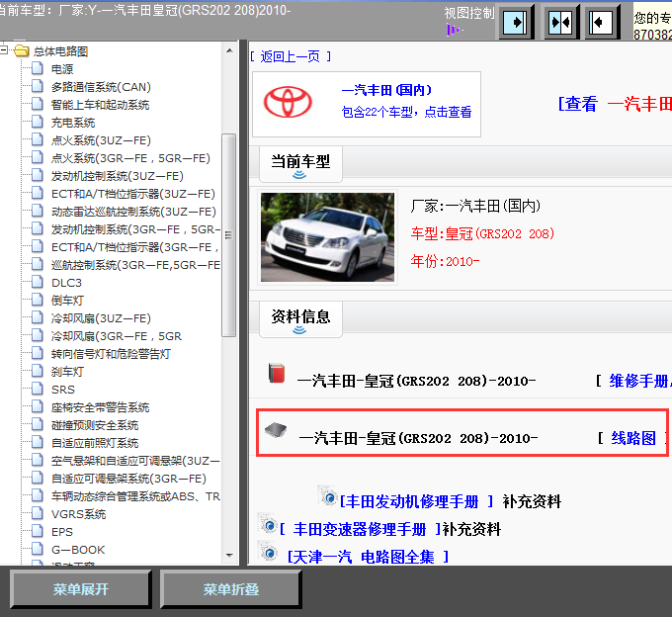The image size is (672, 617).
Task: Click the tree scrollbar down arrow
Action: pyautogui.click(x=229, y=556)
